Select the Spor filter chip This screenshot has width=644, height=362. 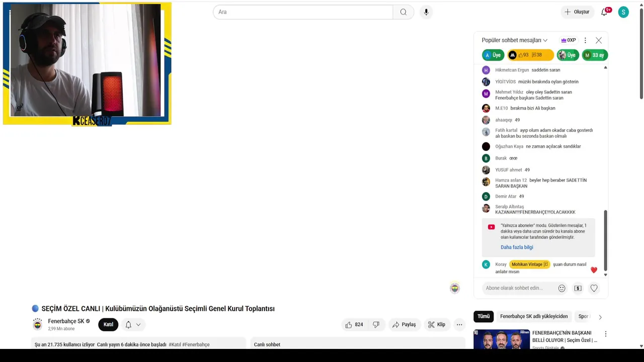coord(583,317)
